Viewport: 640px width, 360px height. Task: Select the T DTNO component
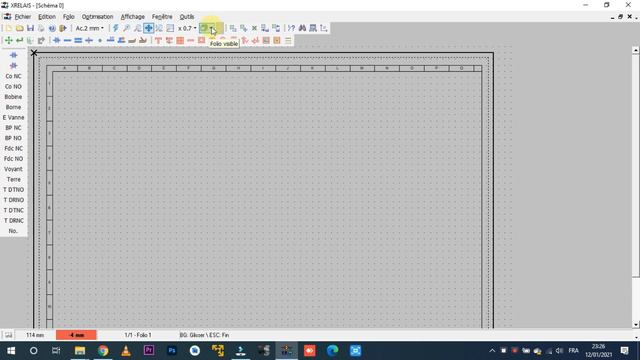tap(13, 190)
